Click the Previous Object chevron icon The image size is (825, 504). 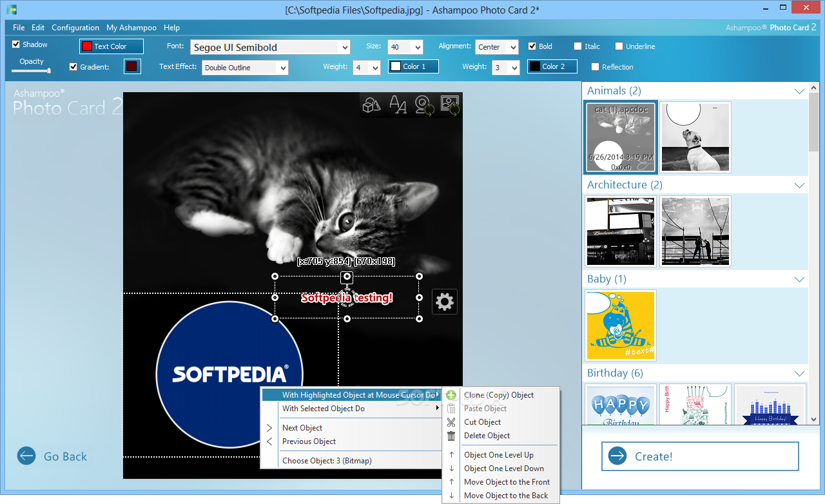[270, 441]
